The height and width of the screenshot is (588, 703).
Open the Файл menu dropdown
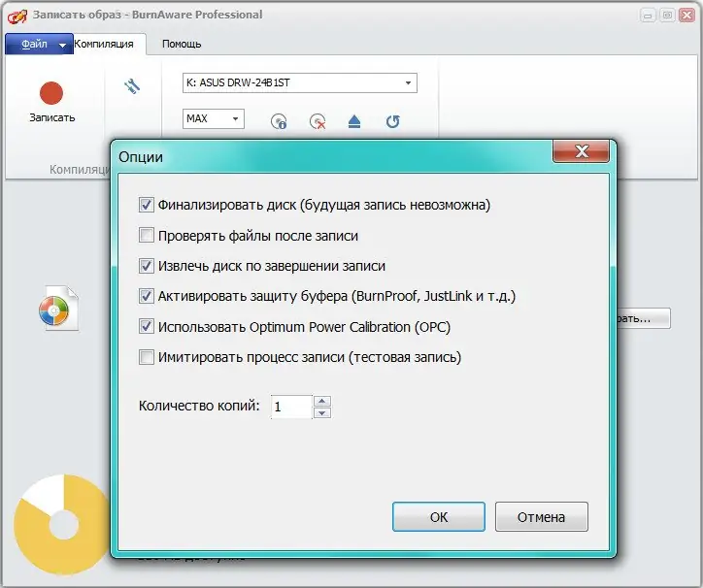[x=39, y=44]
